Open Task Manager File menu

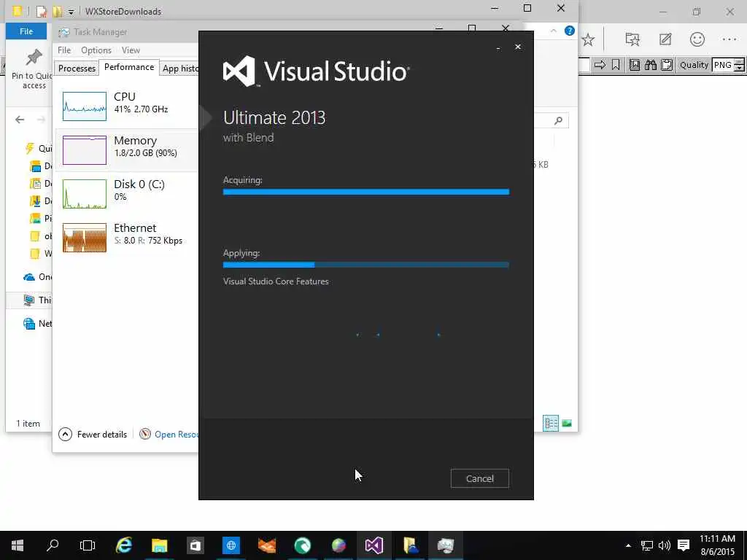64,50
